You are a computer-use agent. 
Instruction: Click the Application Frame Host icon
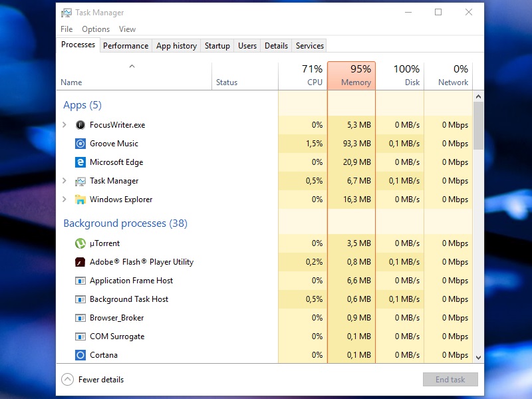coord(80,281)
